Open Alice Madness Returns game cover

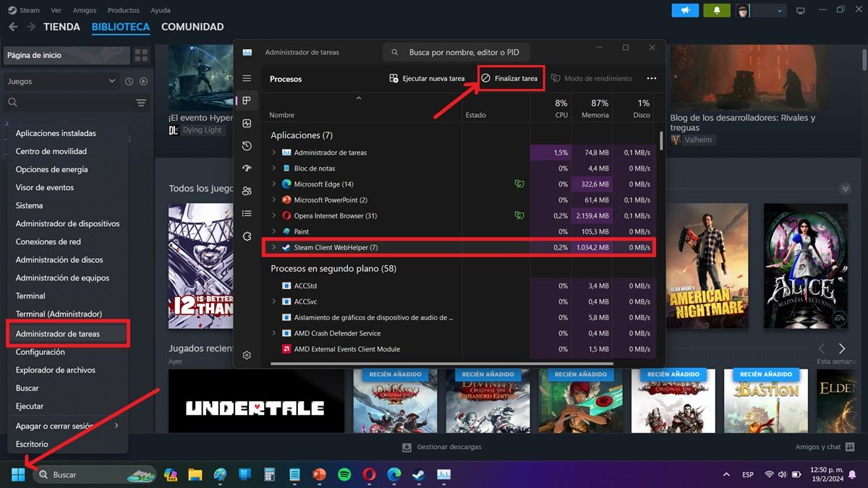[x=805, y=266]
